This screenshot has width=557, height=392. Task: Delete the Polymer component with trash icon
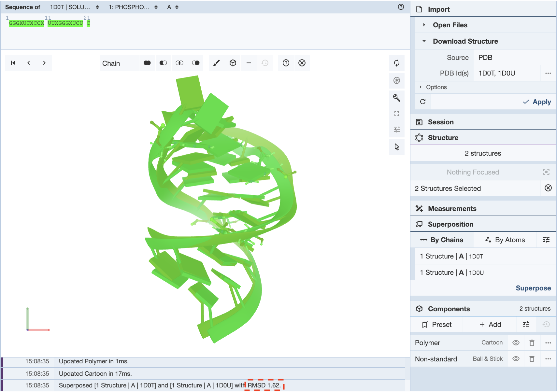[532, 343]
